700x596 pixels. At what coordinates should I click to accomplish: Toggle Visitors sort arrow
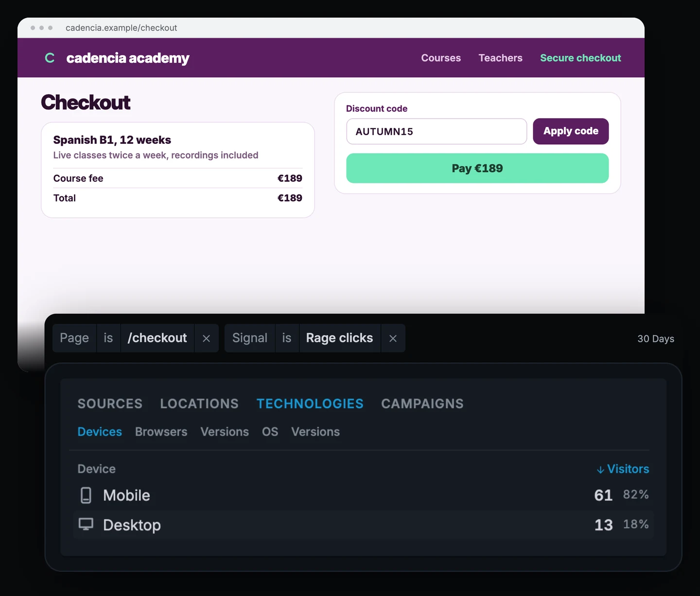pyautogui.click(x=600, y=470)
